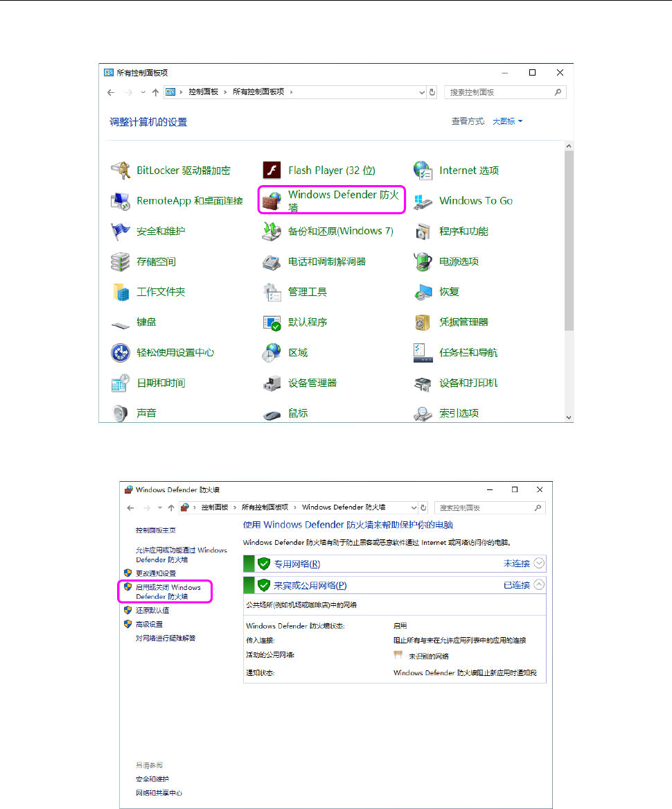Open 安全和维护 flag icon
Viewport: 672px width, 809px height.
click(121, 231)
